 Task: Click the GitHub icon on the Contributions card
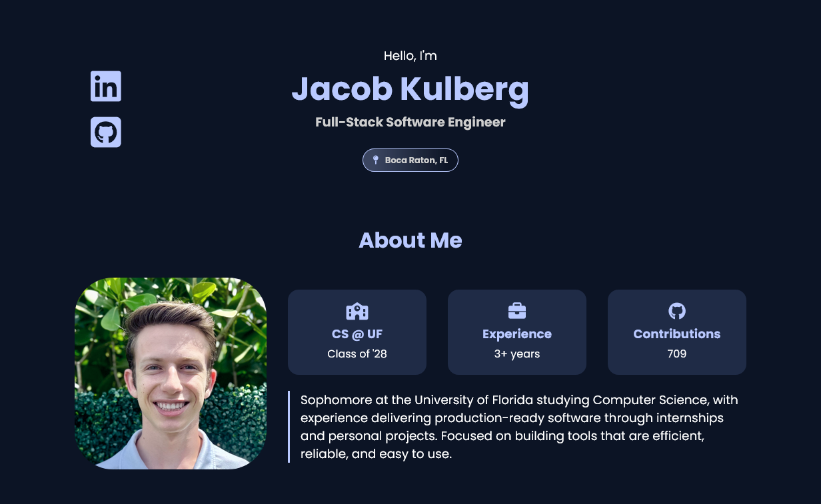tap(677, 310)
